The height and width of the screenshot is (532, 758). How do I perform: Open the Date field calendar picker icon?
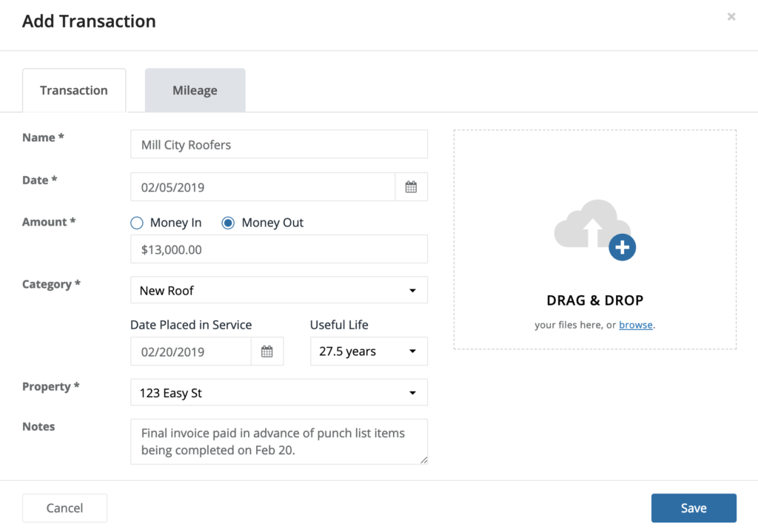411,187
